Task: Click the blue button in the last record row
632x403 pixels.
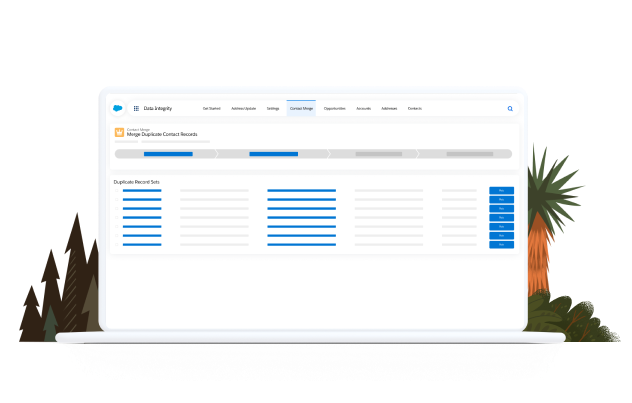Action: coord(501,245)
